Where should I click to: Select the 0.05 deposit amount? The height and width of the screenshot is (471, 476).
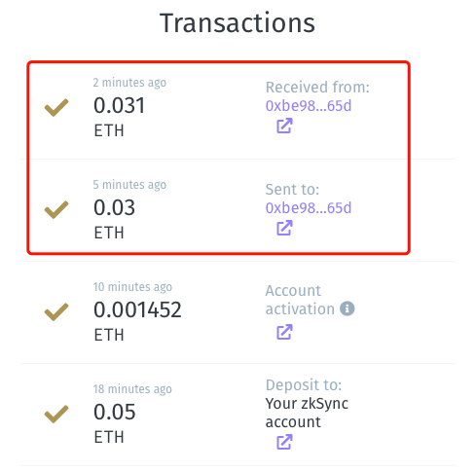(115, 412)
